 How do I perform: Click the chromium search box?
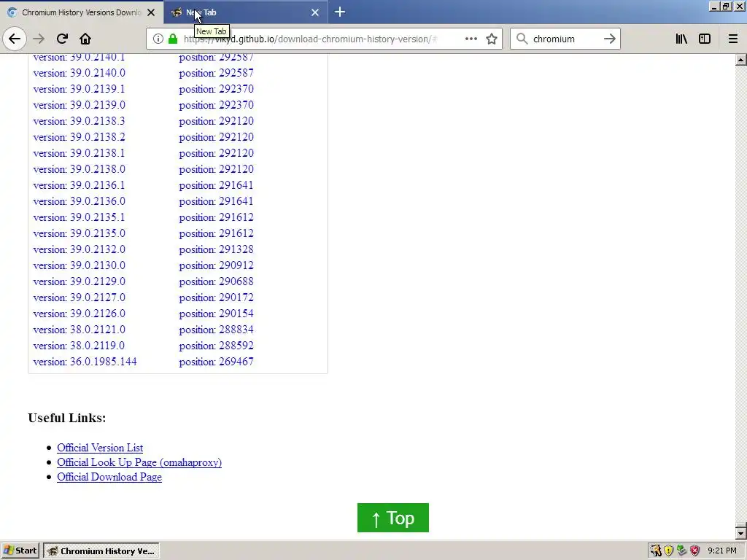tap(565, 39)
